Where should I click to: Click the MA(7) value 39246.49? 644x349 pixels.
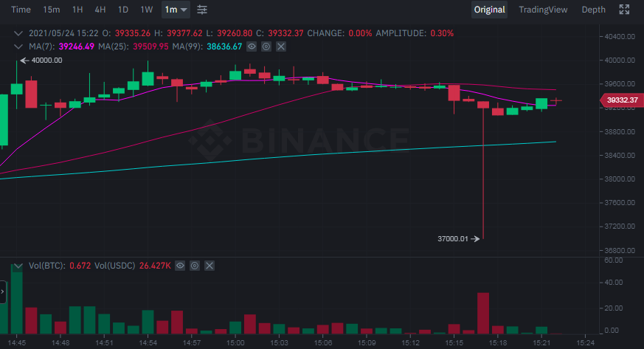coord(77,46)
